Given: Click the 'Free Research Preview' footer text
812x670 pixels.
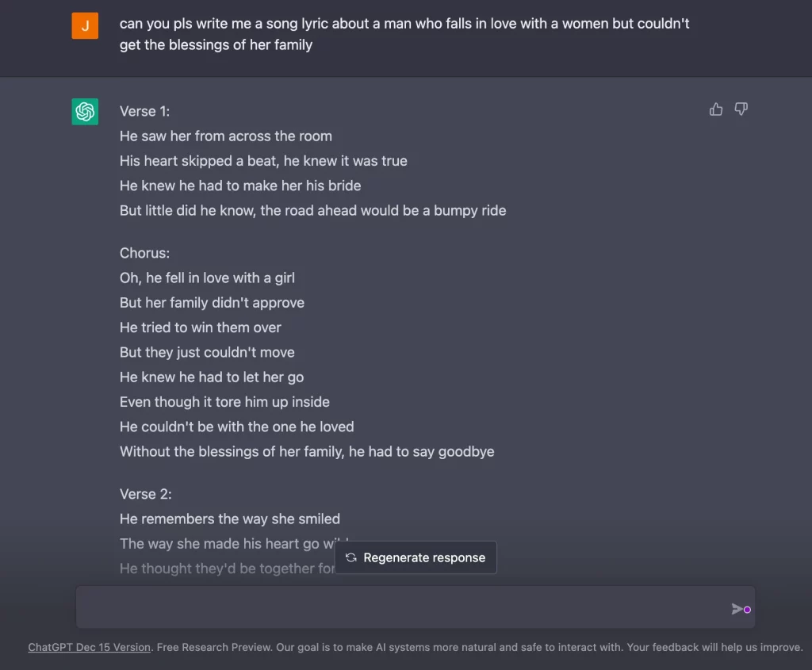Looking at the screenshot, I should pyautogui.click(x=214, y=647).
